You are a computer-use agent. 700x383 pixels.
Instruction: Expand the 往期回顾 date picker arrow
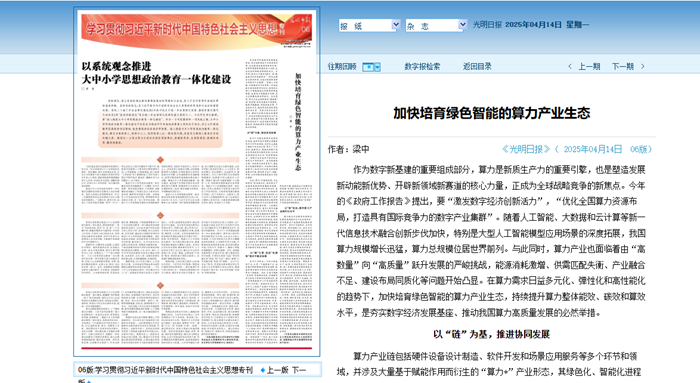click(x=377, y=67)
